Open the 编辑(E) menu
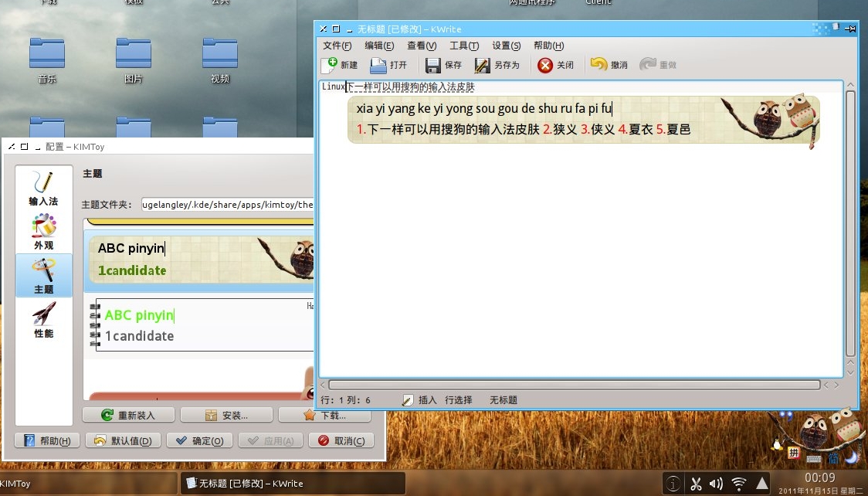This screenshot has width=868, height=496. tap(379, 46)
